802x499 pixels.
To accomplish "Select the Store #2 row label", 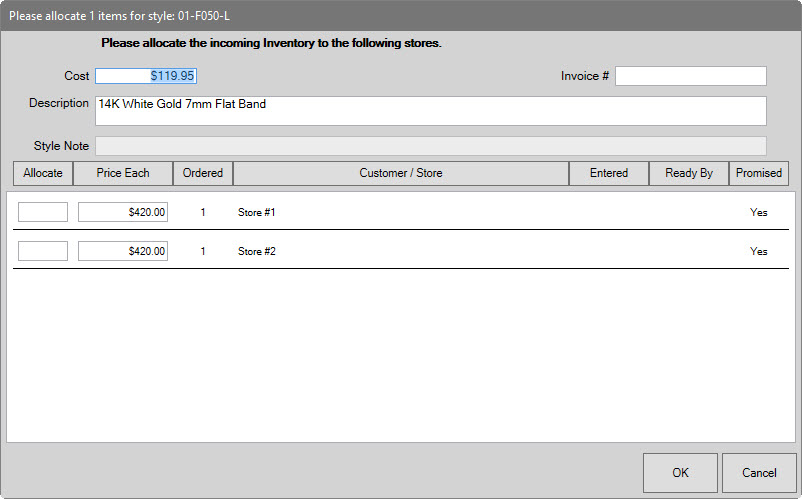I will 257,251.
